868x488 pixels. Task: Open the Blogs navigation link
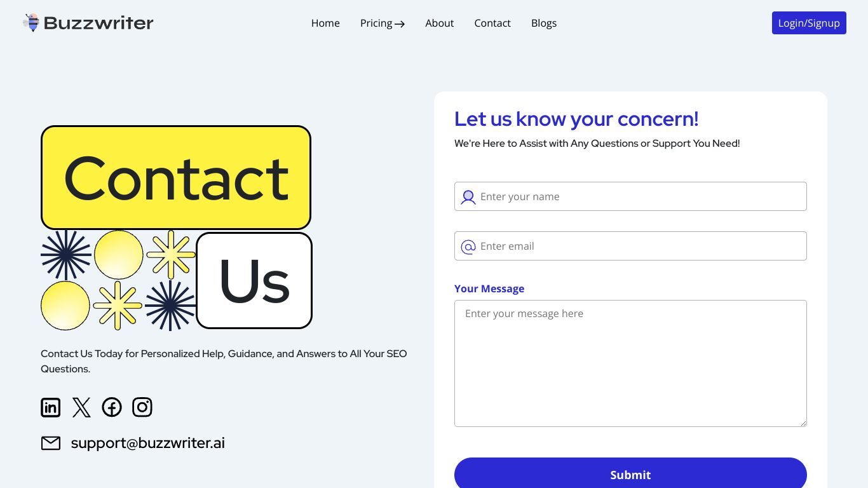[x=544, y=23]
